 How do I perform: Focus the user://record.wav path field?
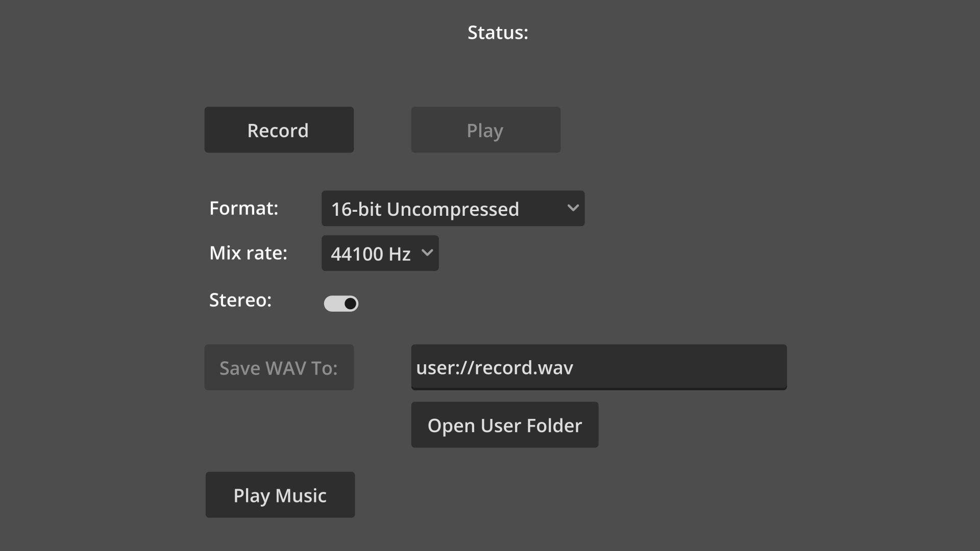(599, 367)
